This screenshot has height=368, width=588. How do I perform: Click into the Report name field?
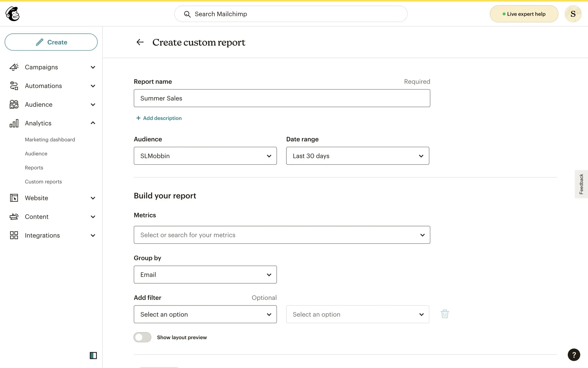(x=282, y=98)
